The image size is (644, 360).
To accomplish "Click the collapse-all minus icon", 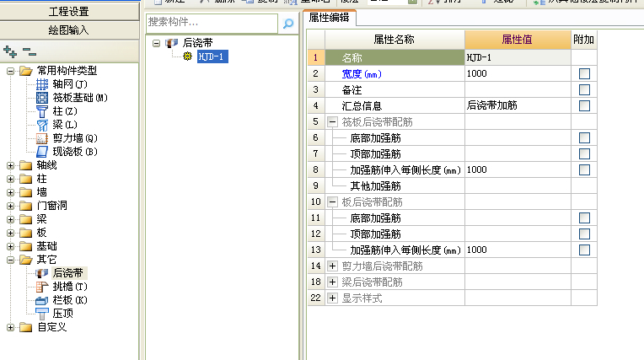I will click(x=30, y=51).
